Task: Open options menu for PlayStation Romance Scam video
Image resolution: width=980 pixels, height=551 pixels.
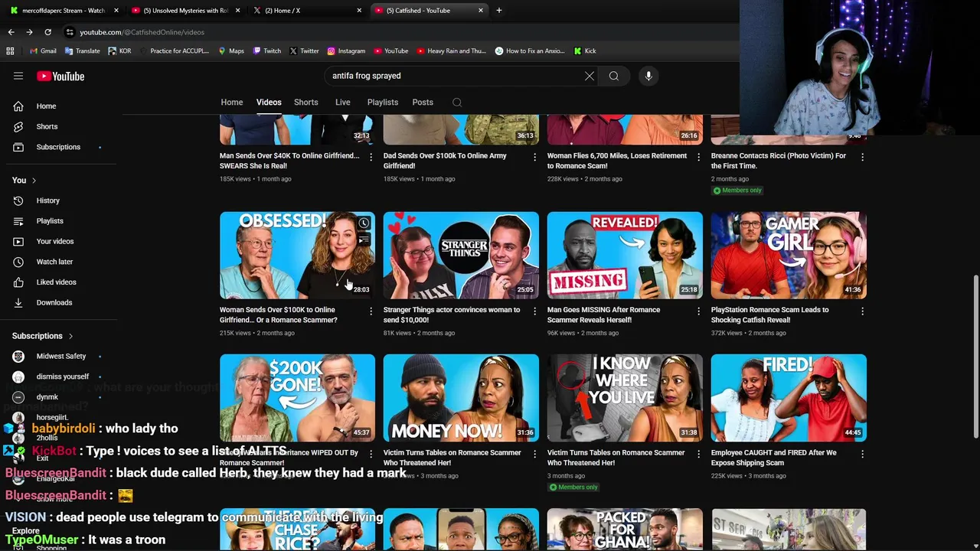Action: (x=862, y=311)
